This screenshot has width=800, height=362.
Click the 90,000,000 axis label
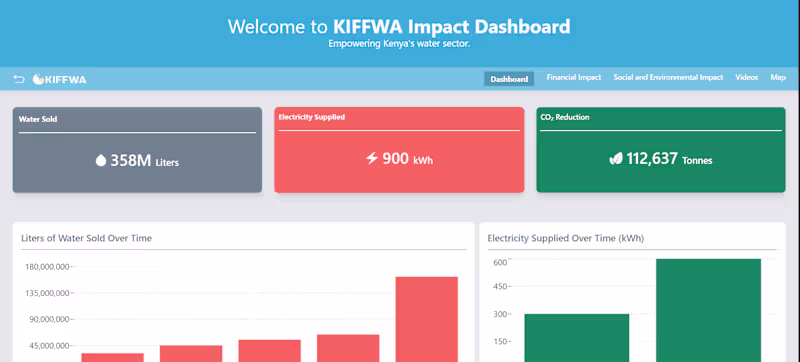click(x=49, y=320)
